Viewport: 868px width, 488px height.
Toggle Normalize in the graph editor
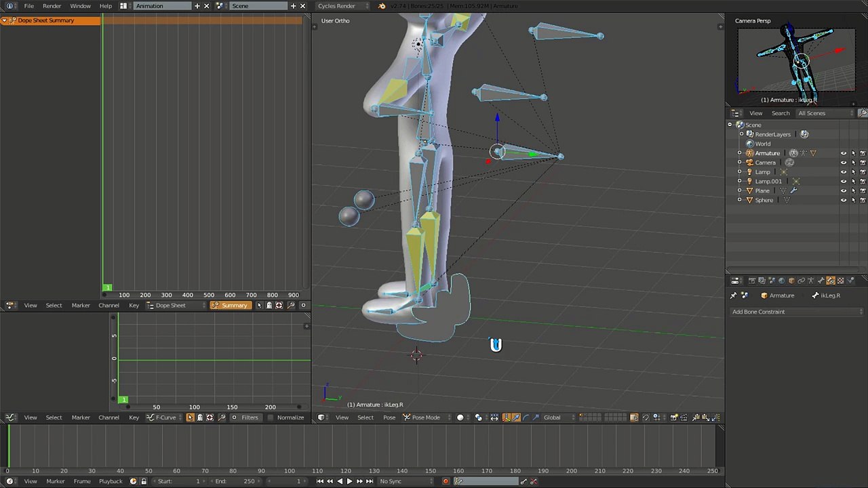coord(285,418)
